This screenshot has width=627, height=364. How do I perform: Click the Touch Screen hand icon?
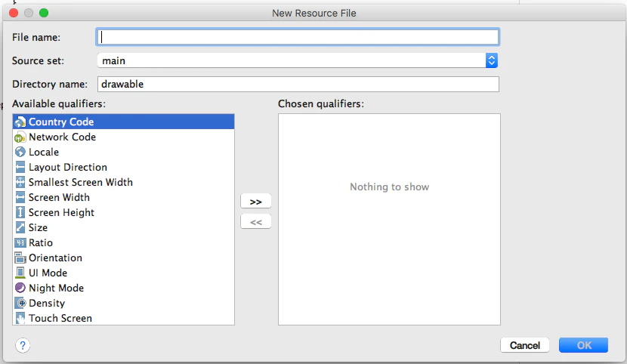click(x=20, y=319)
